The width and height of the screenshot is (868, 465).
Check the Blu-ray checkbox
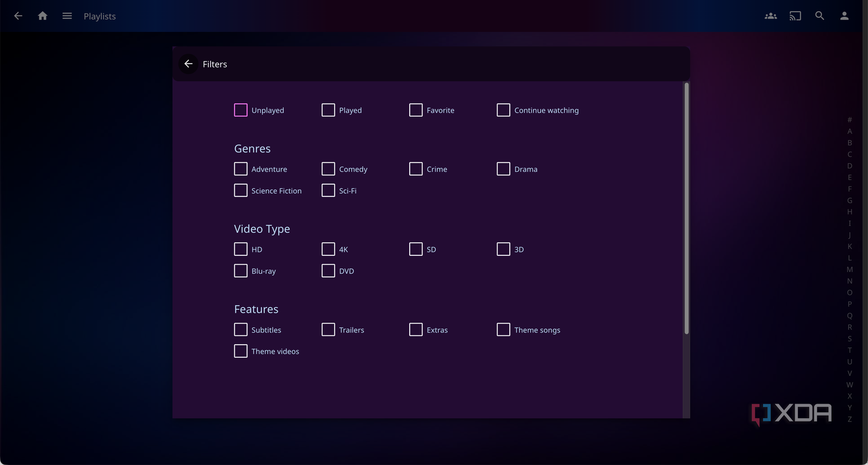(x=241, y=270)
